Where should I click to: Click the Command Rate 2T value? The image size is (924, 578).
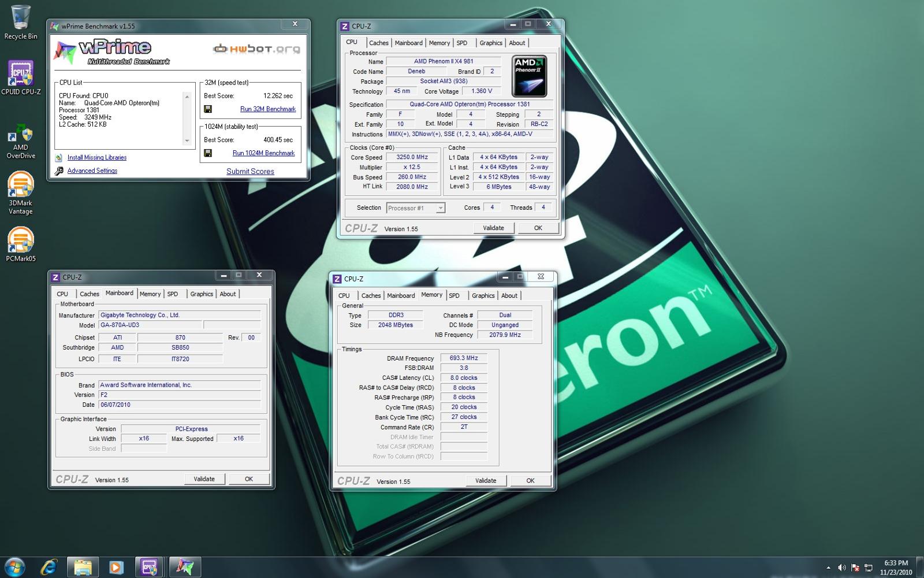tap(464, 427)
